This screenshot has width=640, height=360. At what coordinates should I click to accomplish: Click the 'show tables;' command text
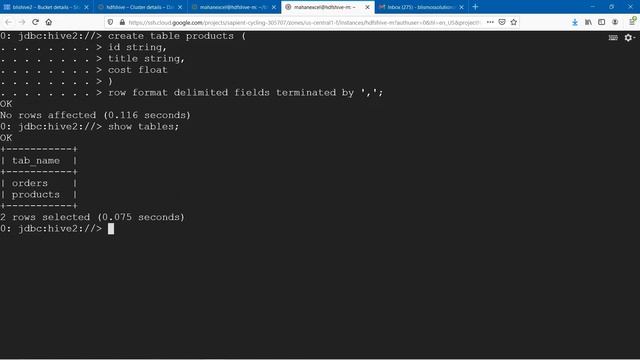pyautogui.click(x=143, y=127)
